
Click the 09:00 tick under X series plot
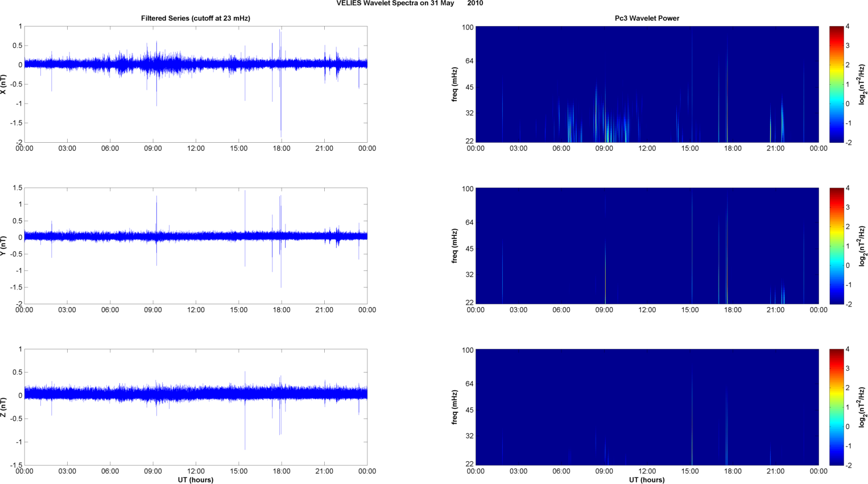click(153, 148)
